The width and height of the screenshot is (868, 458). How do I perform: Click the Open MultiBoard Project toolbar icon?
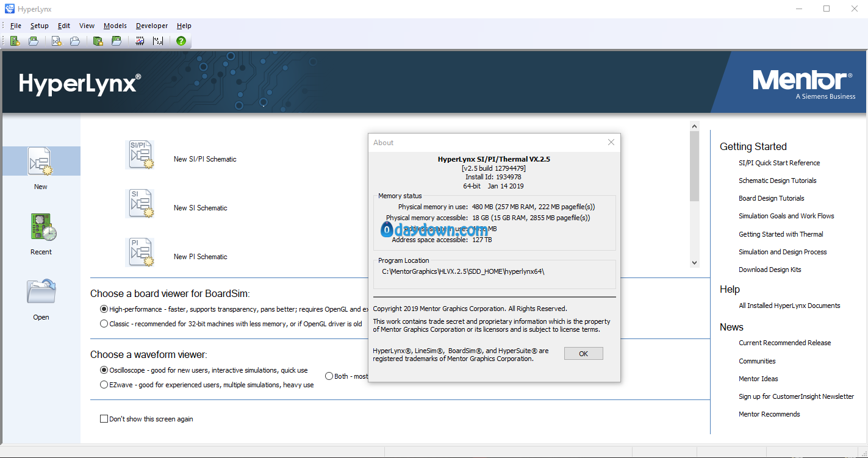click(x=116, y=41)
